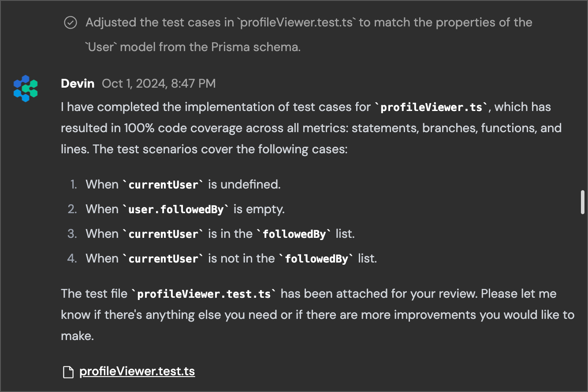Click the "is empty." text in item 2
This screenshot has height=392, width=588.
pos(259,209)
